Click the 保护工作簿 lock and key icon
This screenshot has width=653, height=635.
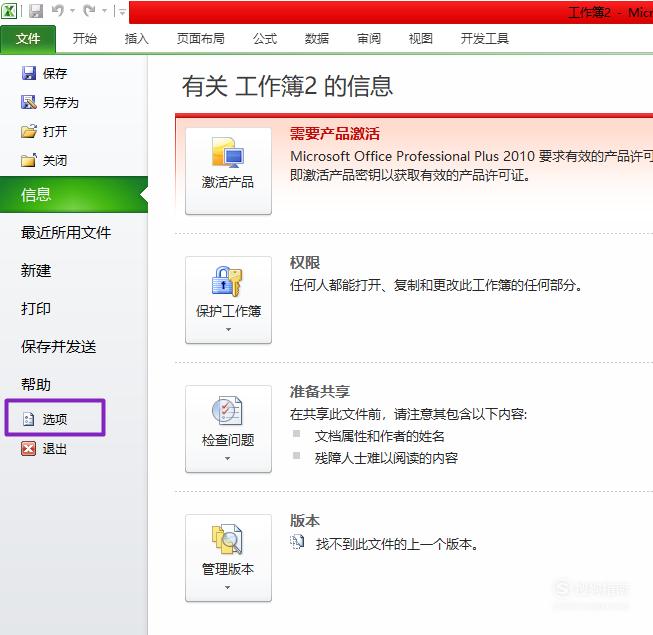point(228,281)
